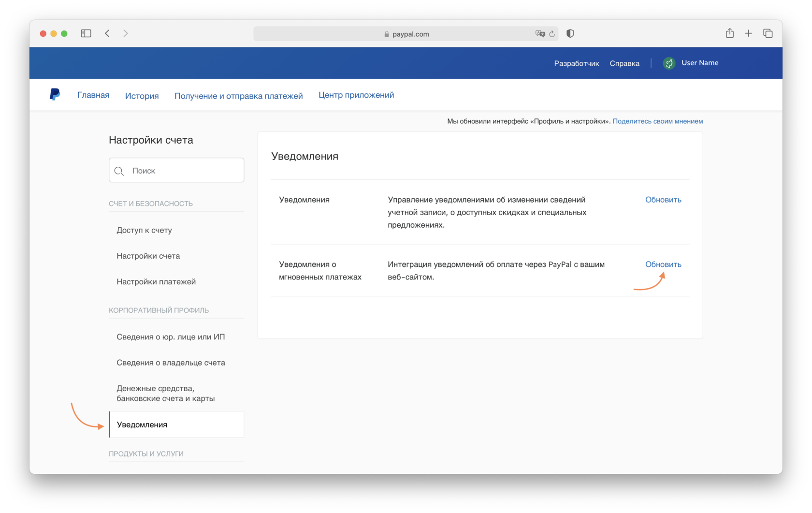Click the Safari sidebar toggle icon
The width and height of the screenshot is (812, 513).
(86, 33)
